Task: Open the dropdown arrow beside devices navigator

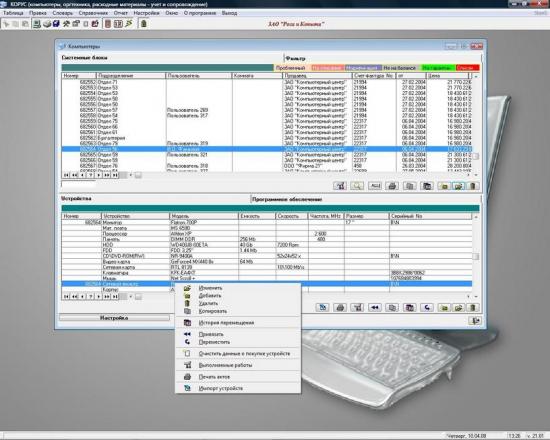Action: tap(131, 297)
